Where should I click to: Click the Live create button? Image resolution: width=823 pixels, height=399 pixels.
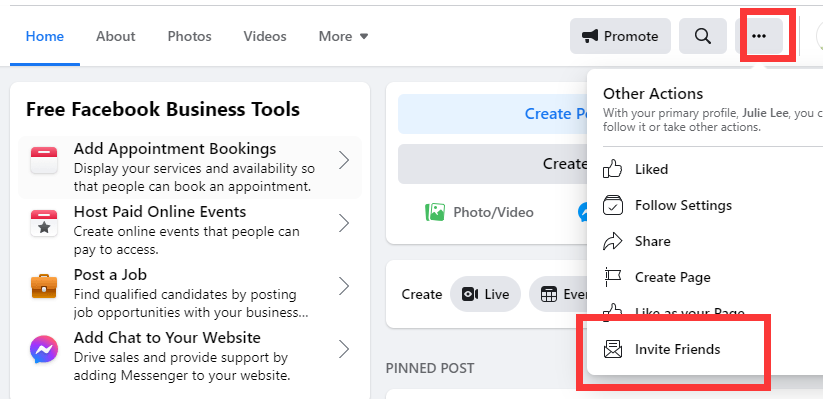click(486, 294)
